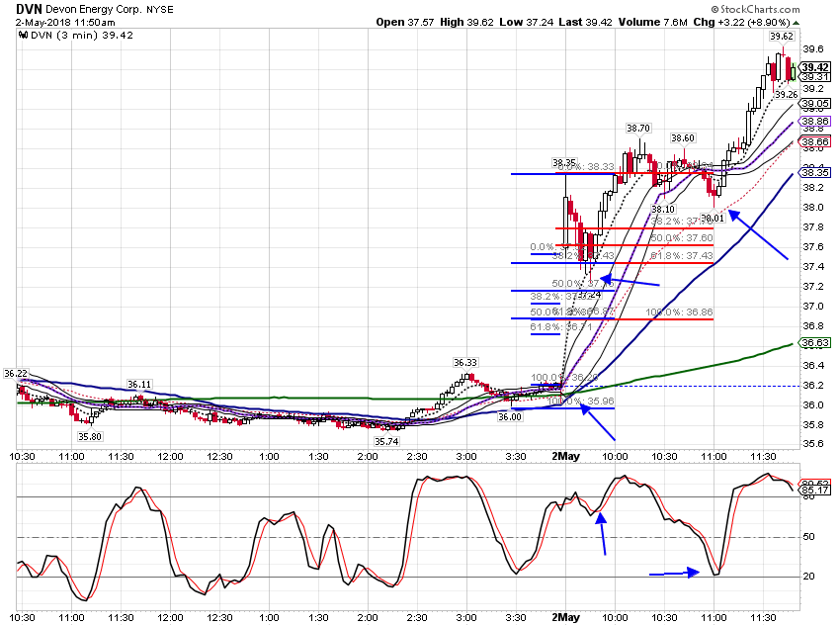This screenshot has width=840, height=626.
Task: Click the '50.0%: 37.60' Fibonacci label
Action: click(682, 238)
